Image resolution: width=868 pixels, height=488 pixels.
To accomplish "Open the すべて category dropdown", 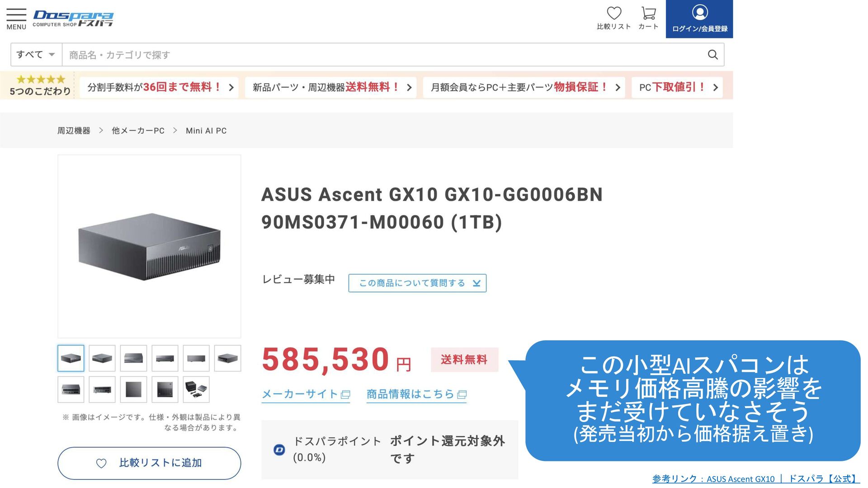I will 36,55.
